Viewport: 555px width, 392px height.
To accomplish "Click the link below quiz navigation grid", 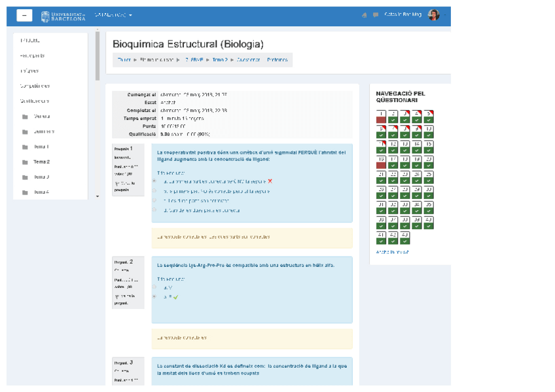I will 392,252.
